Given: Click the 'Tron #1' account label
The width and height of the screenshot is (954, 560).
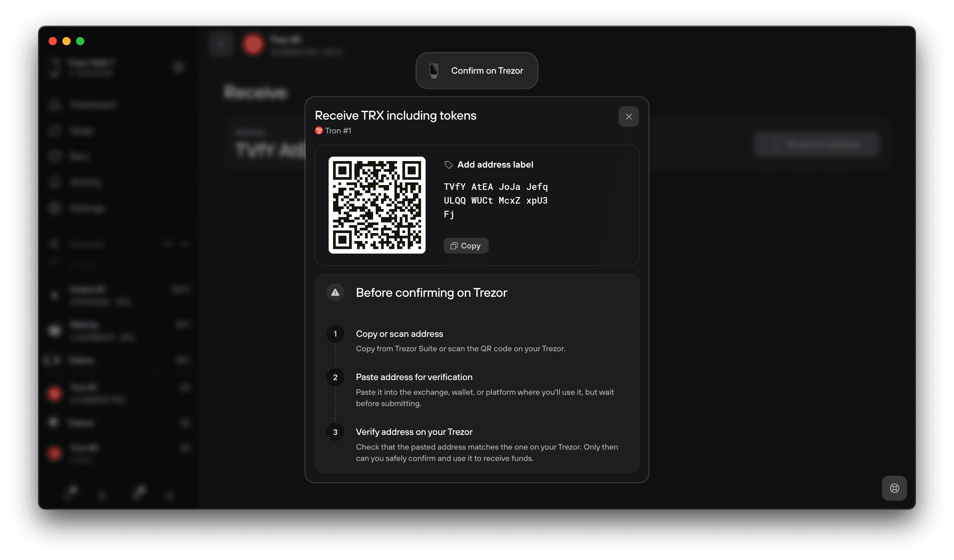Looking at the screenshot, I should point(338,131).
